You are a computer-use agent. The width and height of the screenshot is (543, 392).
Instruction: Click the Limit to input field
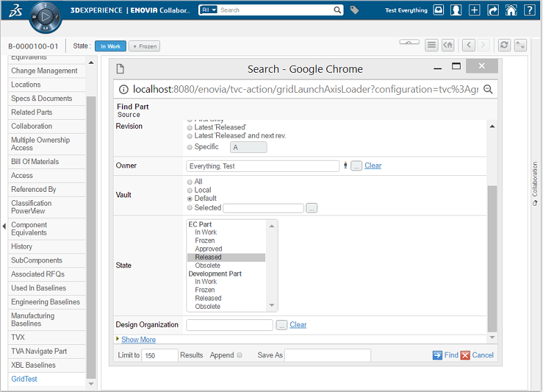pos(159,355)
